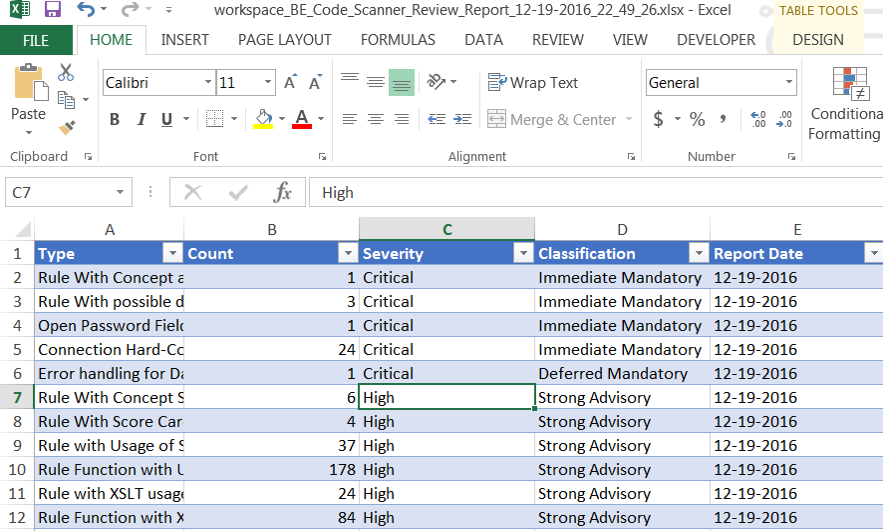Image resolution: width=883 pixels, height=531 pixels.
Task: Click the Increase Indent icon
Action: (462, 119)
